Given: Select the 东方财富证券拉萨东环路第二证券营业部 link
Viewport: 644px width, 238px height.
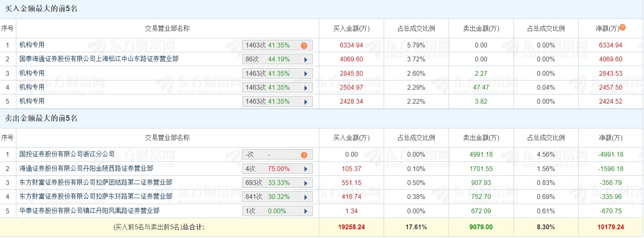Looking at the screenshot, I should click(x=96, y=197).
